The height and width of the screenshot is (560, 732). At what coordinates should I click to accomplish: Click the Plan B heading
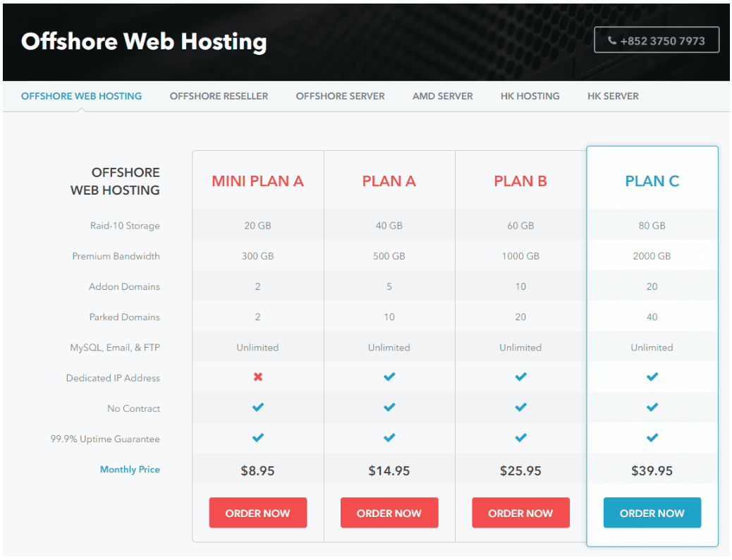(520, 181)
